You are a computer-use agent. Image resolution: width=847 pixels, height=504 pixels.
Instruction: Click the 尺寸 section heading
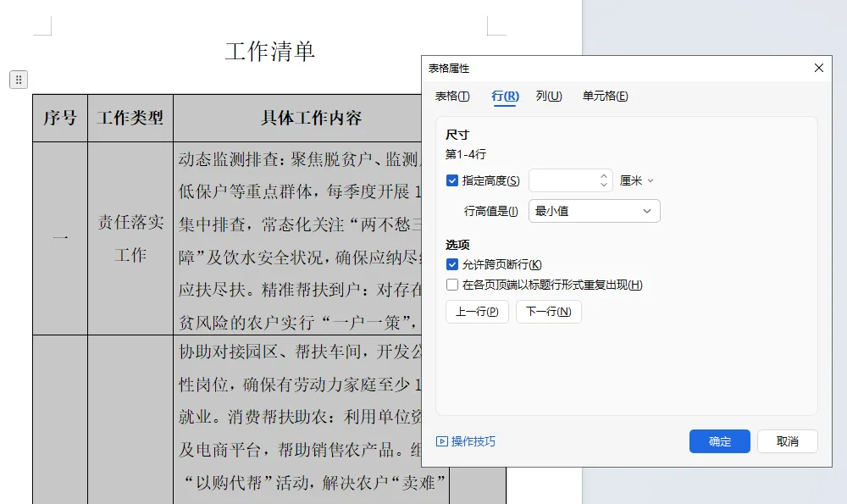457,135
